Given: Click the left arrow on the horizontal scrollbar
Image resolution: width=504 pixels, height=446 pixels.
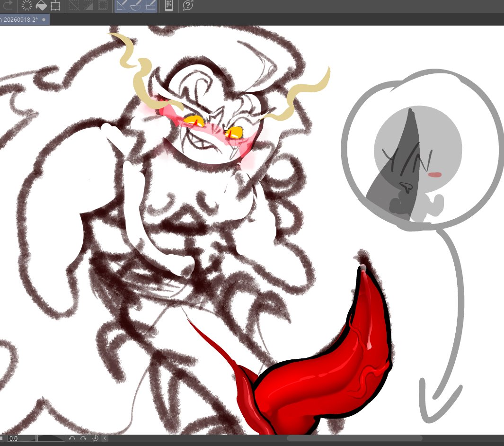Looking at the screenshot, I should 105,438.
